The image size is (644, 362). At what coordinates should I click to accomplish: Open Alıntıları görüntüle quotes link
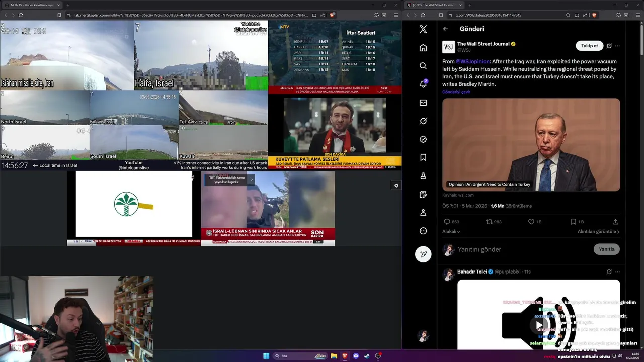click(x=598, y=232)
